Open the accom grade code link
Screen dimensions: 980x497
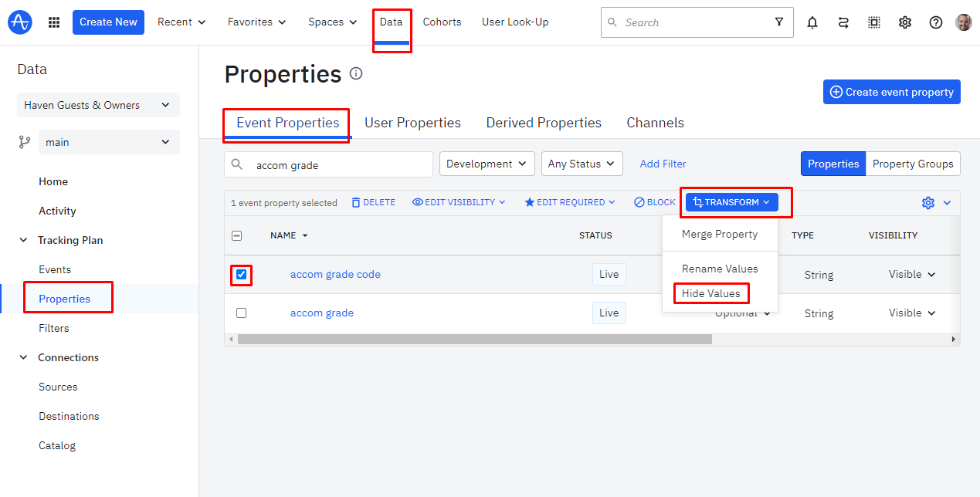pyautogui.click(x=335, y=274)
